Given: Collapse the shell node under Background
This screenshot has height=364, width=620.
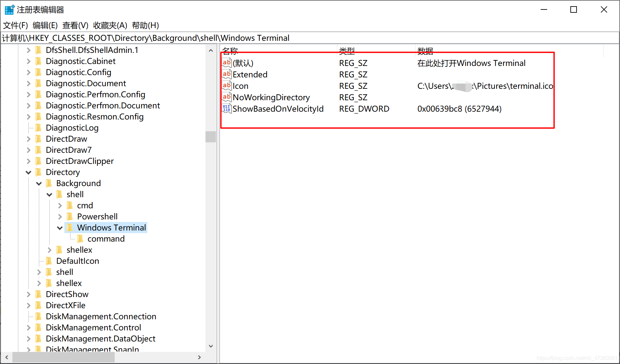Looking at the screenshot, I should coord(49,195).
